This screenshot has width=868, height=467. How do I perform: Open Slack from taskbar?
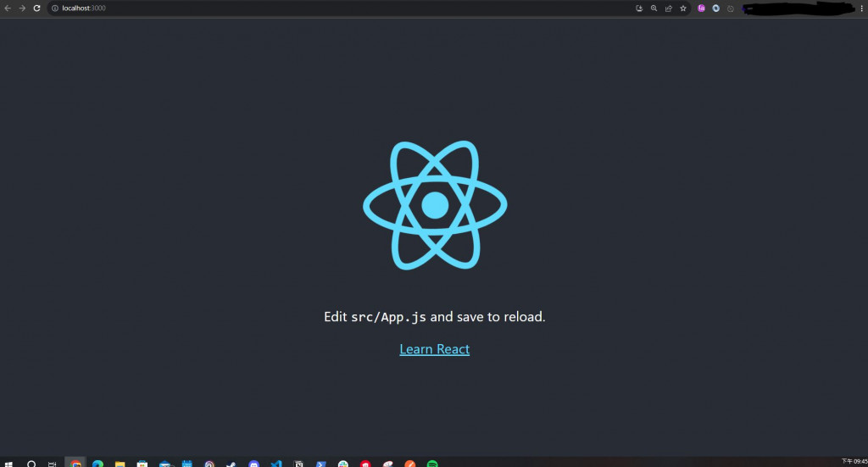(343, 464)
